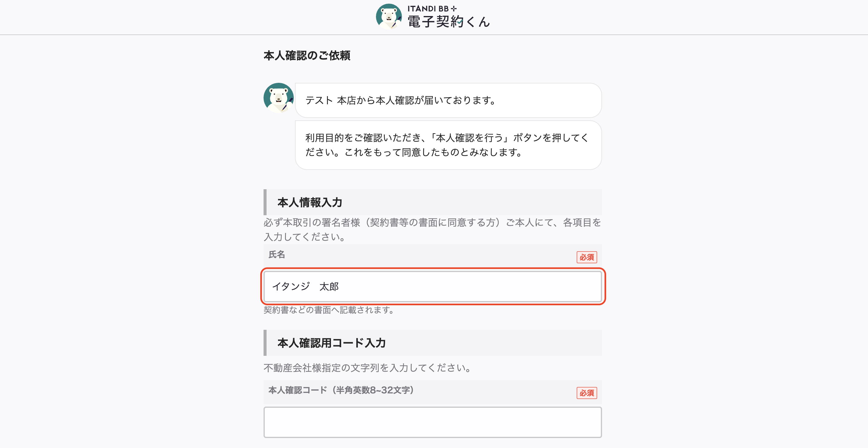Click the 氏名 field label
Image resolution: width=868 pixels, height=448 pixels.
pos(277,255)
